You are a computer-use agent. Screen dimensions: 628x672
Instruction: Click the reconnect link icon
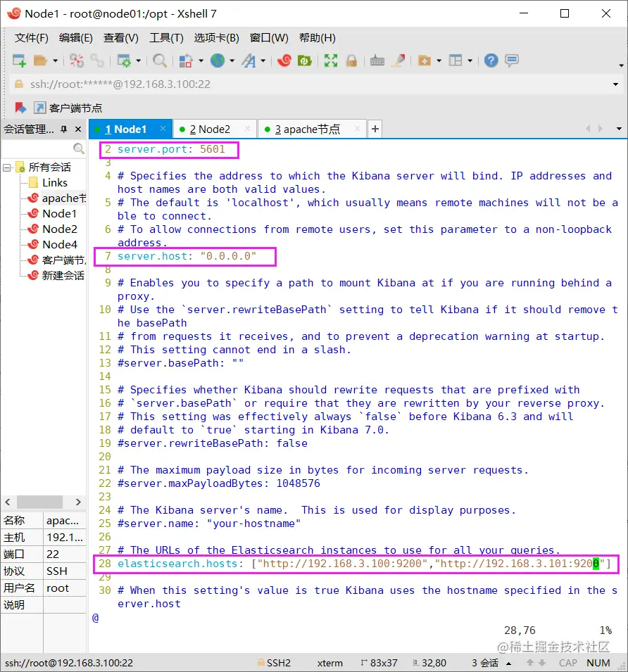click(x=97, y=61)
